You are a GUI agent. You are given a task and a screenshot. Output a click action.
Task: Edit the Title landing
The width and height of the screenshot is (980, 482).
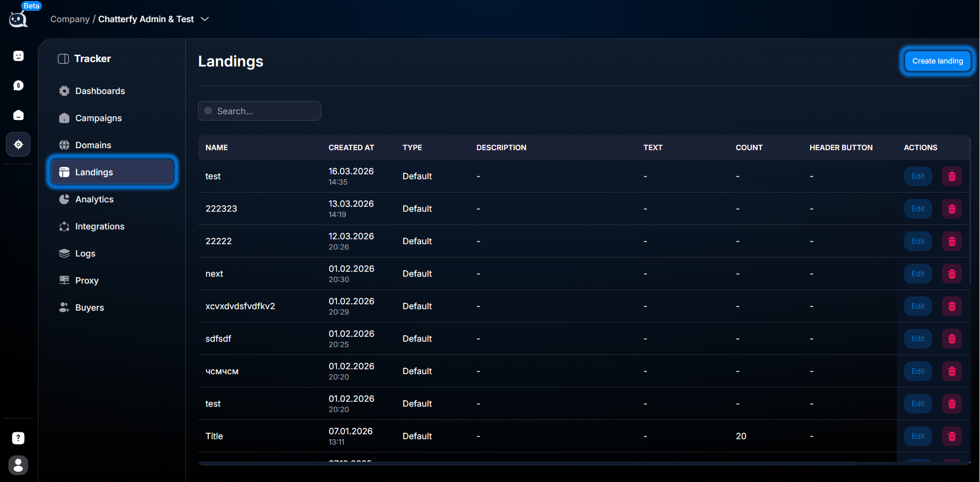[918, 436]
